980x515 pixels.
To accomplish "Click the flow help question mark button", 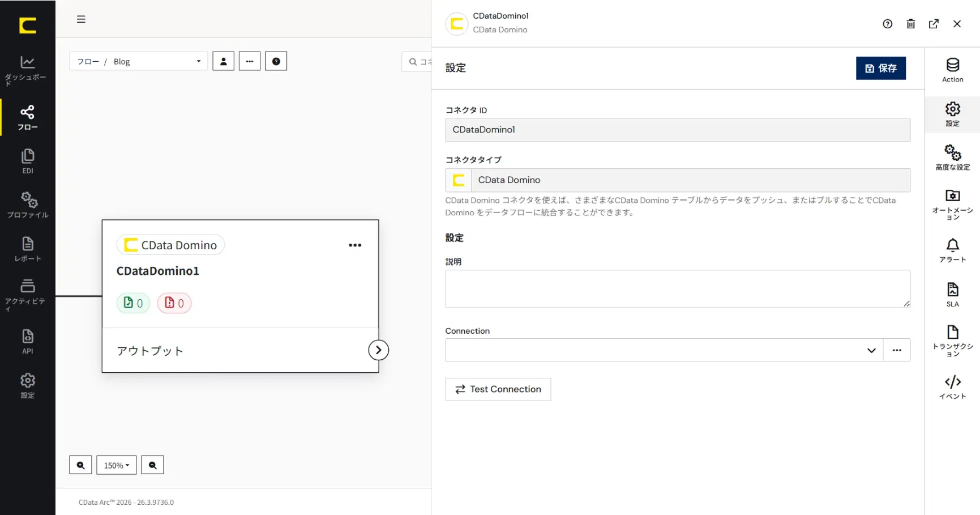I will coord(276,61).
